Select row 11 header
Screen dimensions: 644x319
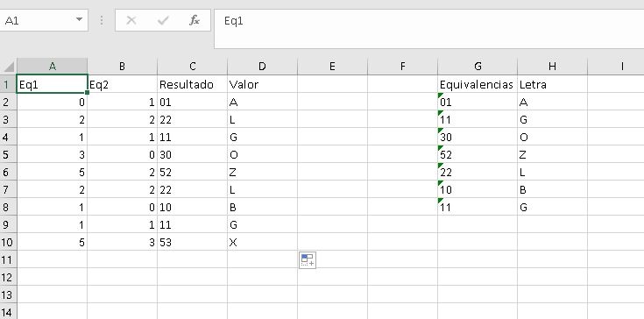(x=8, y=259)
